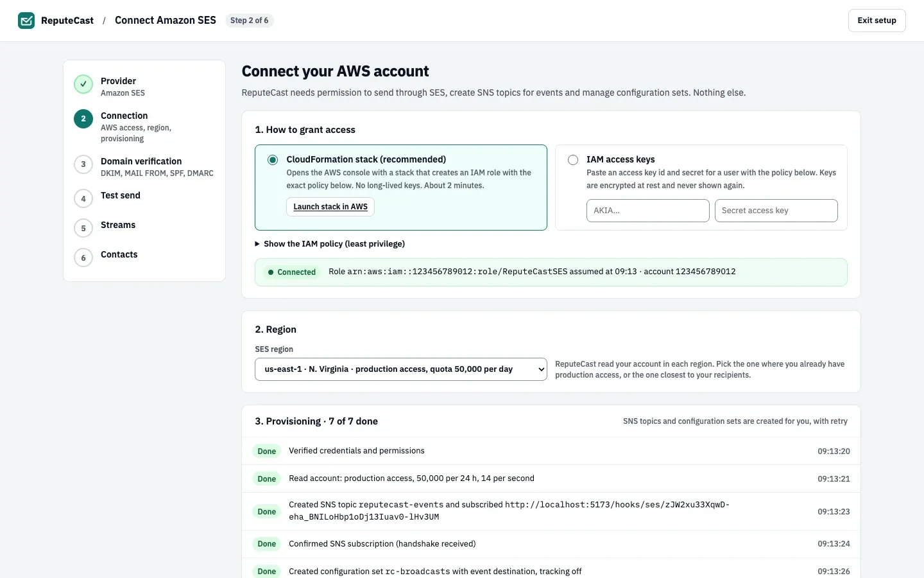Click Launch stack in AWS button
This screenshot has height=578, width=924.
click(x=330, y=207)
